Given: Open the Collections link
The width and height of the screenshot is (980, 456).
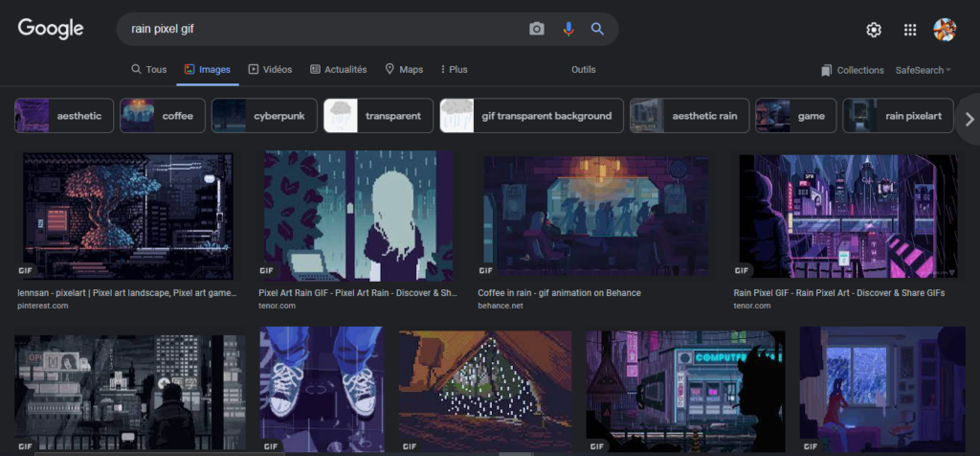Looking at the screenshot, I should 860,70.
